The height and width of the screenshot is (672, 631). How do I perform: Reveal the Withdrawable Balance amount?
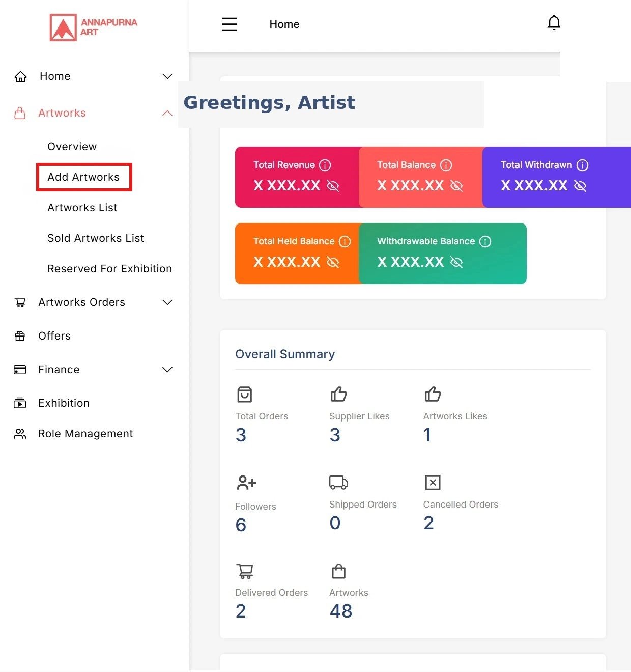pos(456,262)
